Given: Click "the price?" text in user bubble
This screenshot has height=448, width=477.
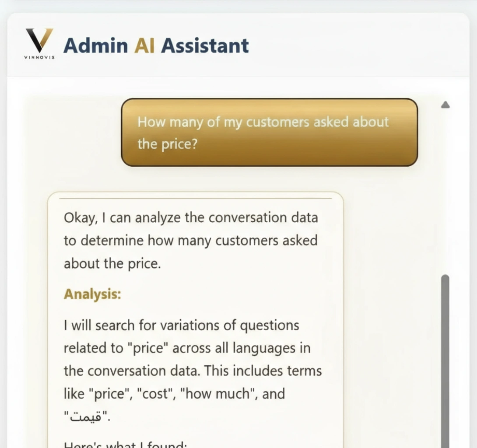Looking at the screenshot, I should 168,143.
